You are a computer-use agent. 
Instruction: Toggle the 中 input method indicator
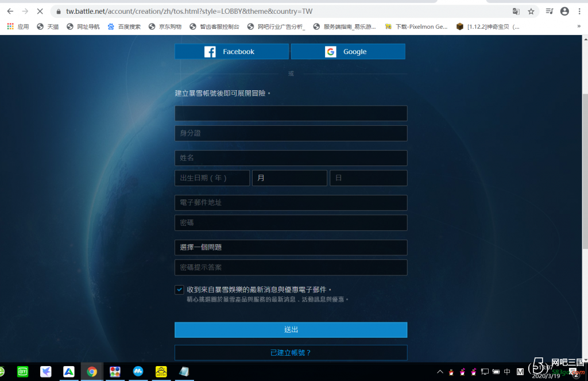[507, 372]
